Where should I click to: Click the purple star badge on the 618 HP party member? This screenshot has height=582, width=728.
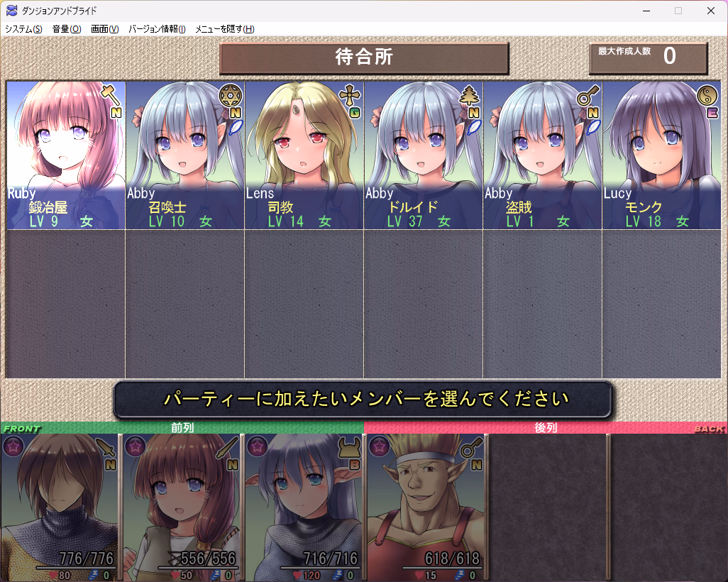coord(379,446)
